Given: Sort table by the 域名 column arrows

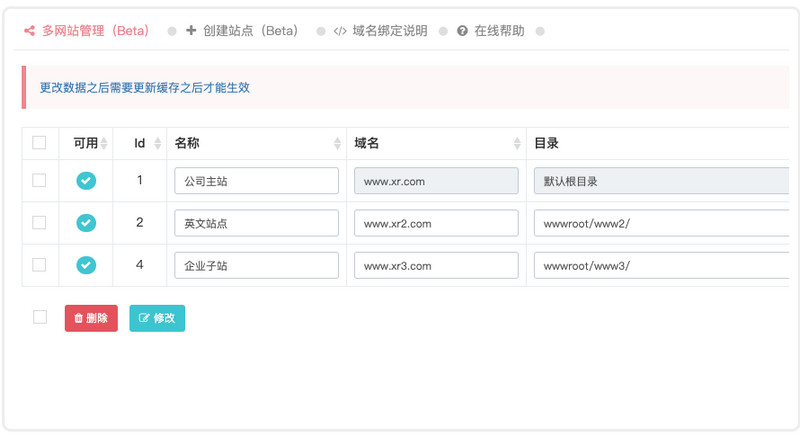Looking at the screenshot, I should click(x=517, y=144).
